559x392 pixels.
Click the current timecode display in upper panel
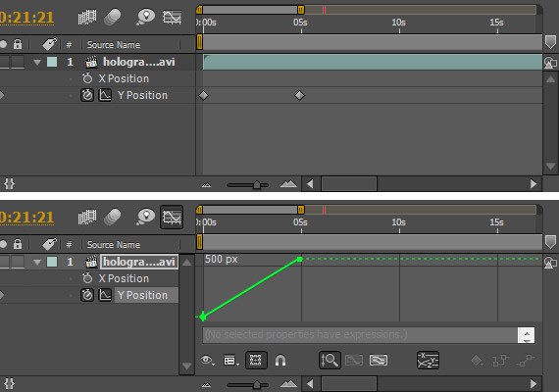click(26, 17)
